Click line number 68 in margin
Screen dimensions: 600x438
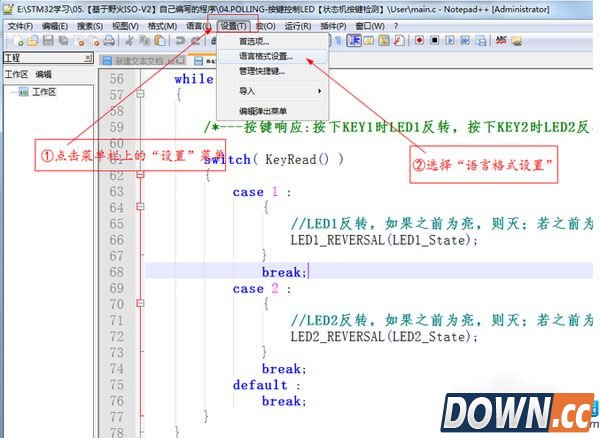pos(117,272)
